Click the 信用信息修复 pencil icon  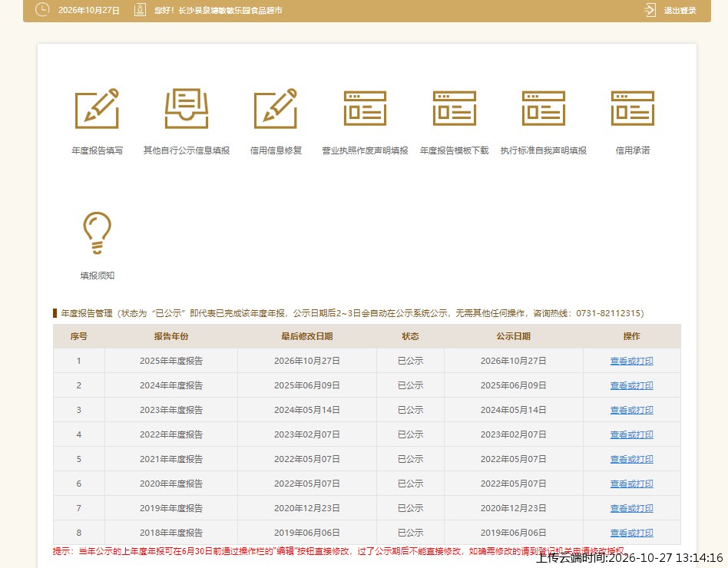pyautogui.click(x=276, y=108)
